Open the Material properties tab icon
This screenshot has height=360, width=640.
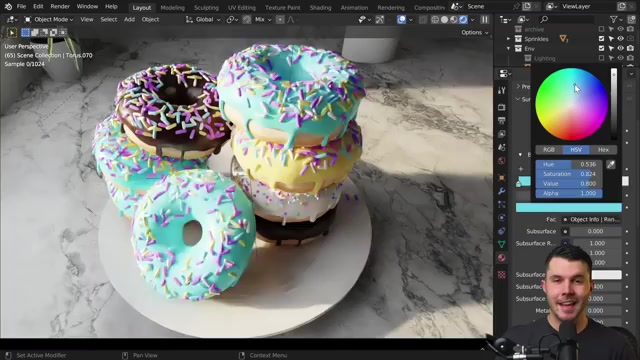(502, 258)
